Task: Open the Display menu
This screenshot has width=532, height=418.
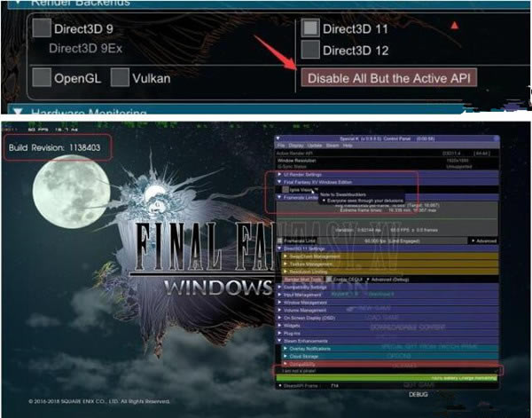Action: pos(295,145)
